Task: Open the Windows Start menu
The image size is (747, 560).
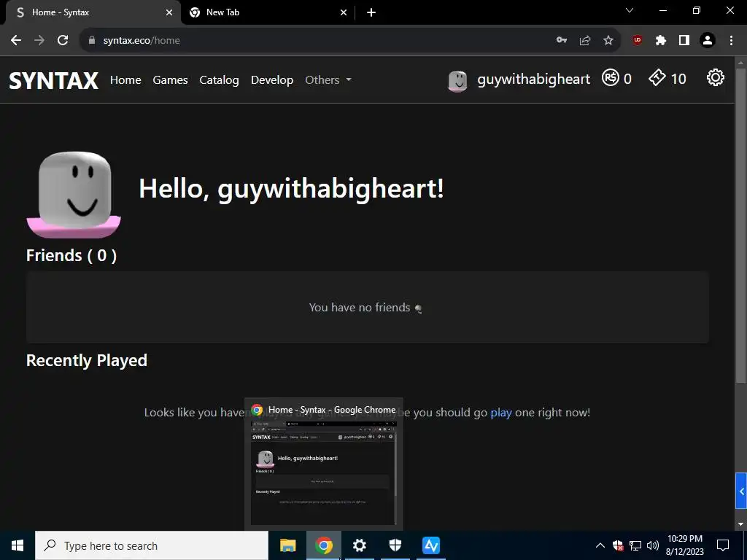Action: pos(18,545)
